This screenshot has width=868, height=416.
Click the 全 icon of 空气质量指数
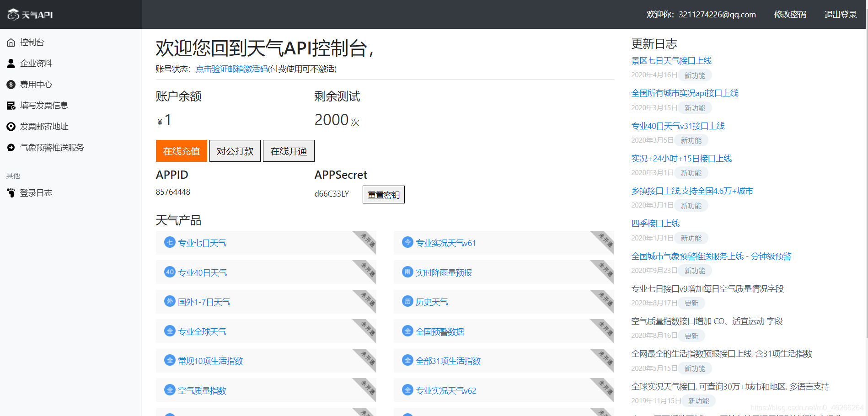pyautogui.click(x=170, y=390)
